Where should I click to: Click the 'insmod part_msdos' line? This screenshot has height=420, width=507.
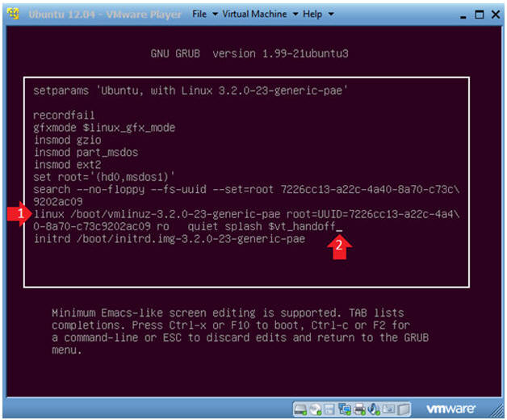[86, 153]
